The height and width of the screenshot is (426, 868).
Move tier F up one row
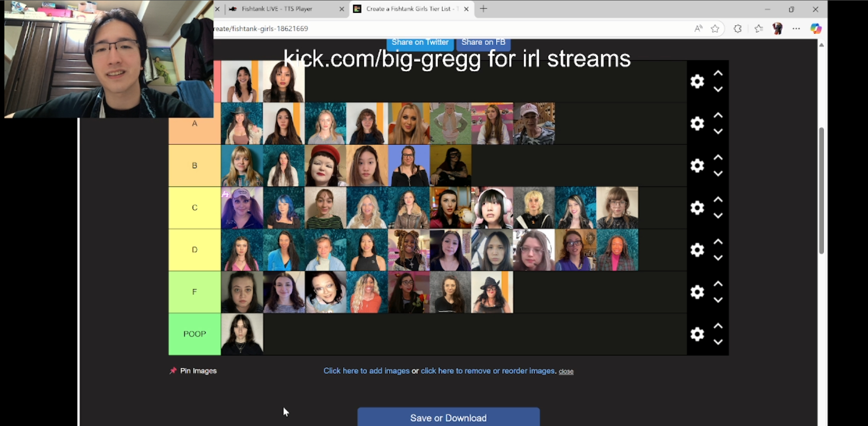coord(718,284)
